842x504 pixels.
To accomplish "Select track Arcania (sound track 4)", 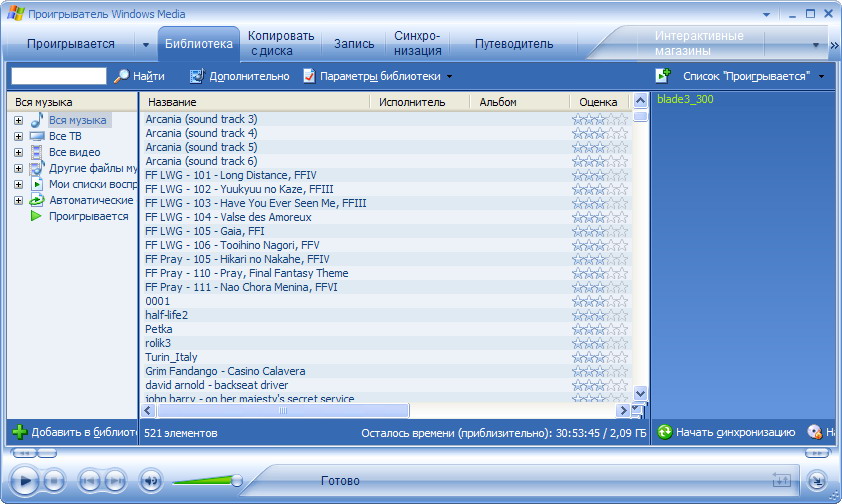I will point(201,133).
